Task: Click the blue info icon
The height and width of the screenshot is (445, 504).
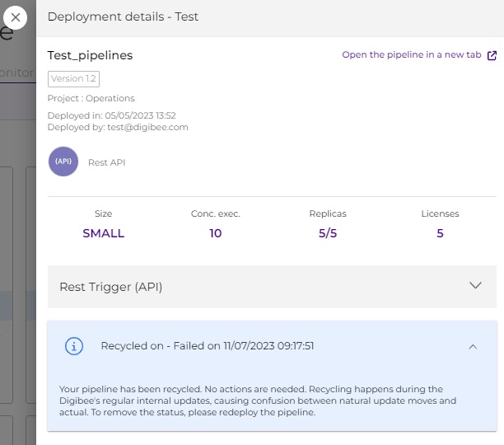Action: point(74,346)
